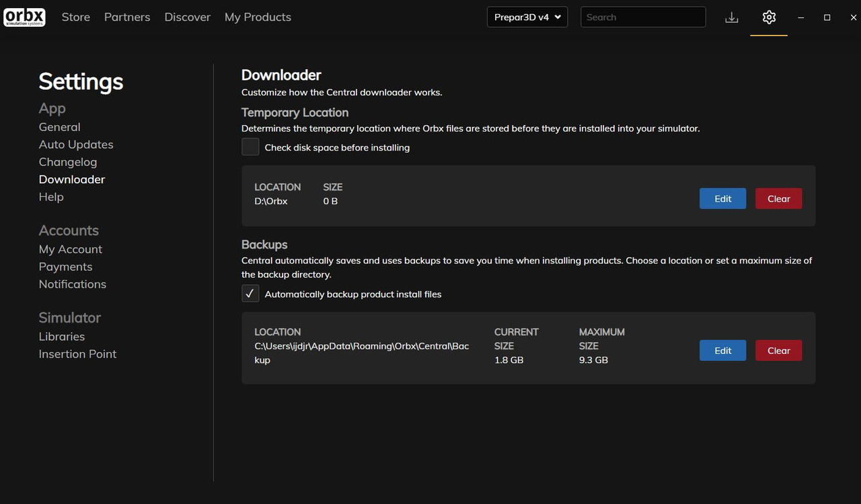Select Downloader in settings sidebar
Screen dimensions: 861x504
coord(72,179)
